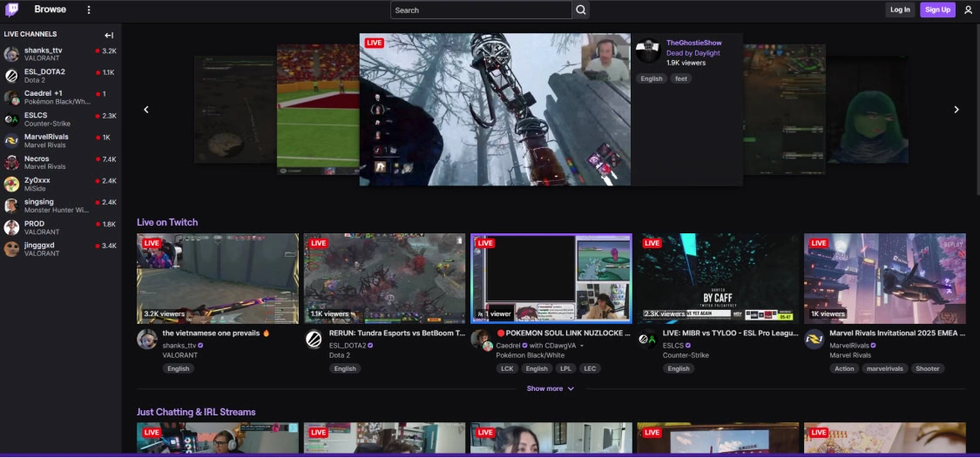Click the Twitch logo home icon
The width and height of the screenshot is (980, 458).
[x=12, y=10]
